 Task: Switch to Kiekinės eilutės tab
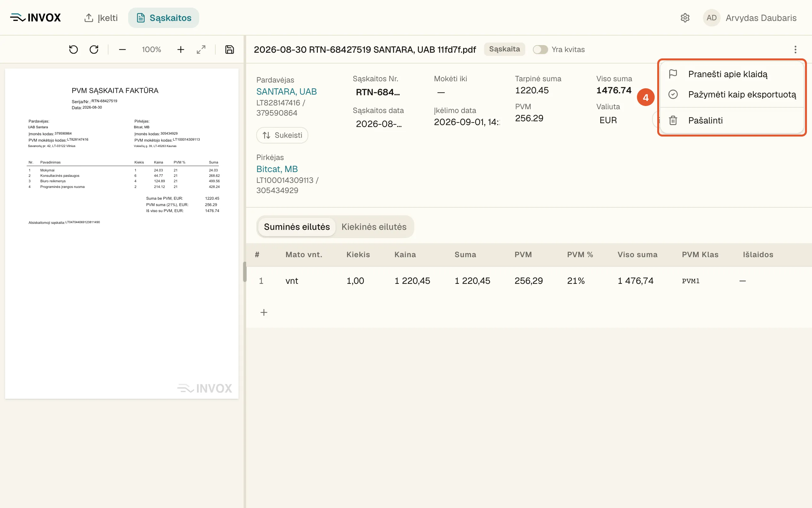tap(374, 227)
